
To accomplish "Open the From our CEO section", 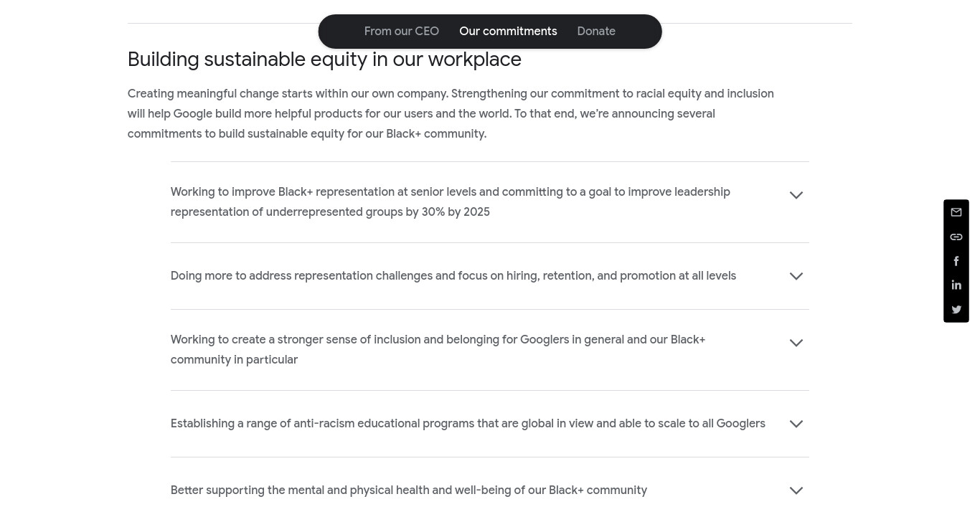I will point(401,32).
